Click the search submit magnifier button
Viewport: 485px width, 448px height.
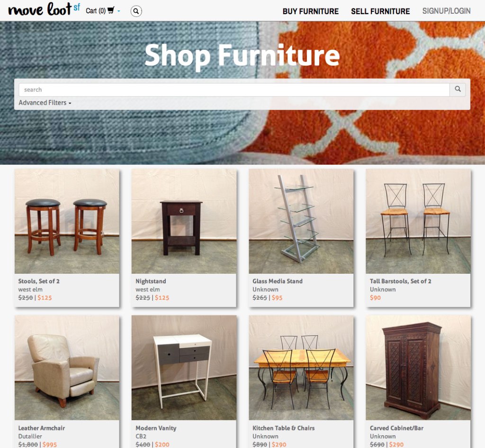(x=458, y=90)
